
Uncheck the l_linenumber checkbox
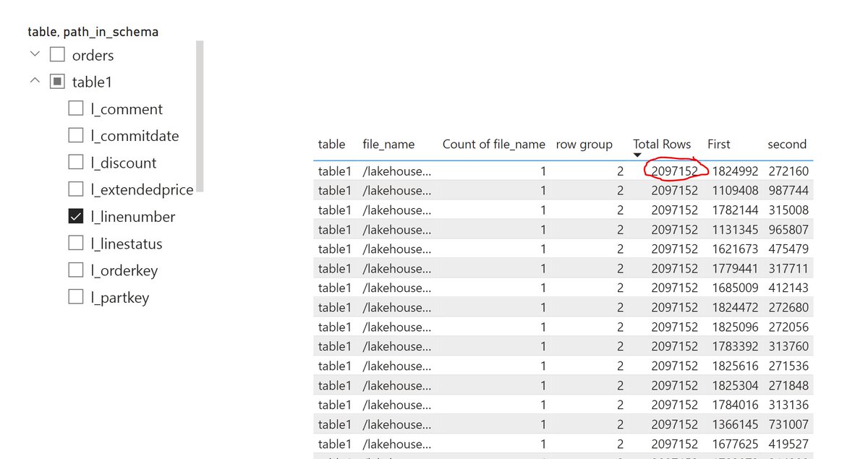[x=75, y=216]
